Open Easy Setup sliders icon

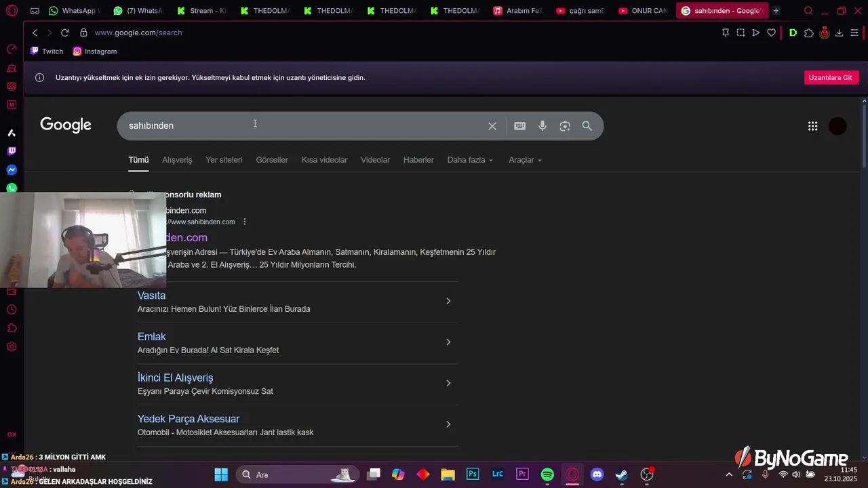[854, 33]
